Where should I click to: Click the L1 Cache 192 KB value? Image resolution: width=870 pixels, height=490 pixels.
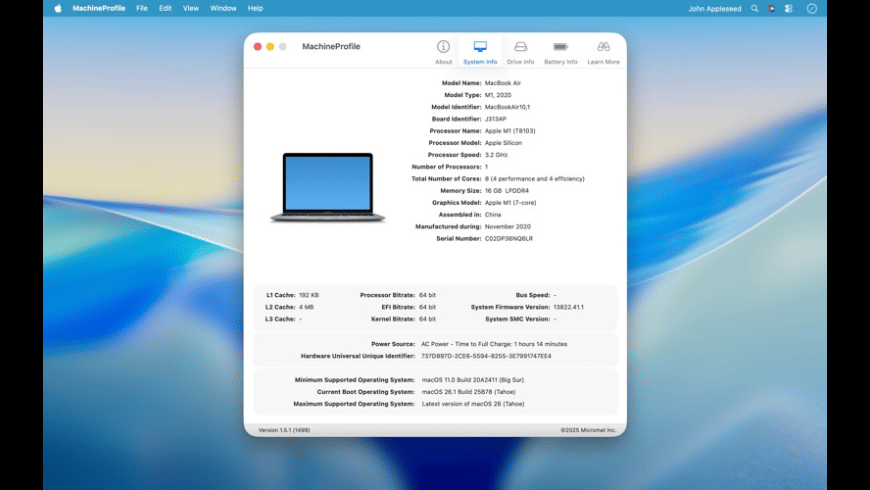[x=308, y=295]
